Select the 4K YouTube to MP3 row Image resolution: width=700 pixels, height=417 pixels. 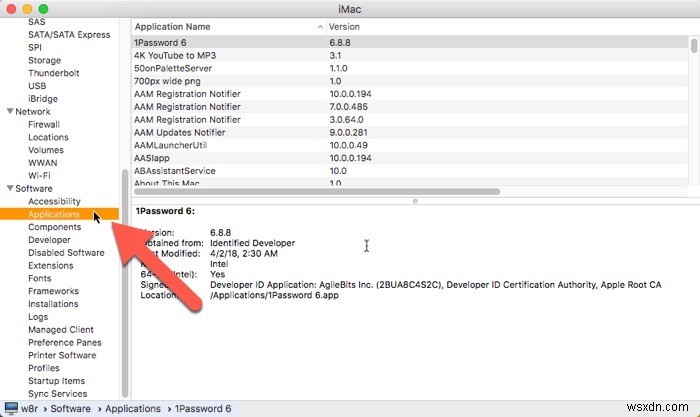coord(410,55)
